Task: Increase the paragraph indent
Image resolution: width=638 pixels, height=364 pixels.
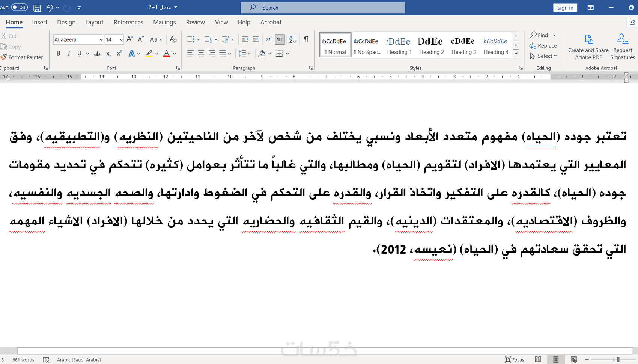Action: (x=256, y=39)
